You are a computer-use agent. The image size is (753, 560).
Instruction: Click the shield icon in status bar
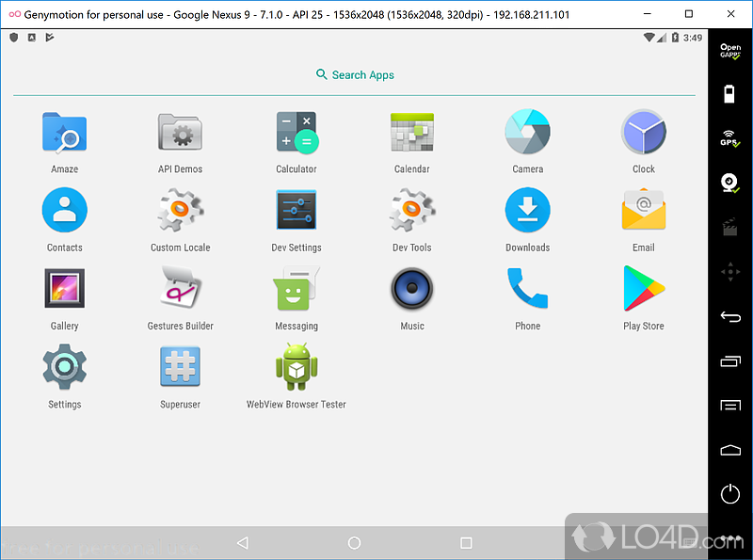[x=14, y=38]
